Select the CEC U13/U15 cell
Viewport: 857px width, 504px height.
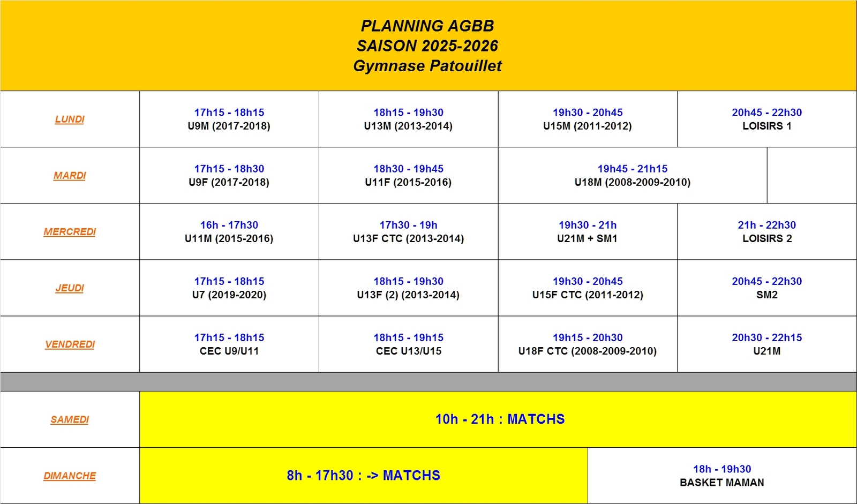(x=408, y=344)
